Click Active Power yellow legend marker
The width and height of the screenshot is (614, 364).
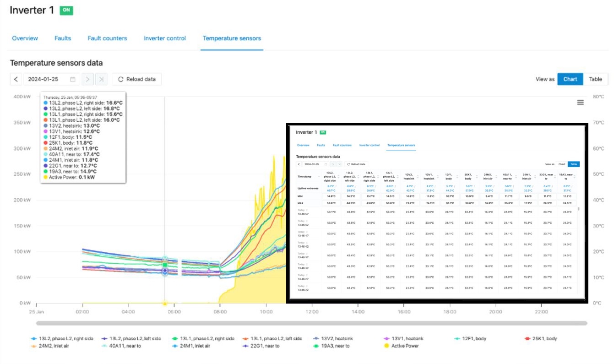pyautogui.click(x=386, y=346)
